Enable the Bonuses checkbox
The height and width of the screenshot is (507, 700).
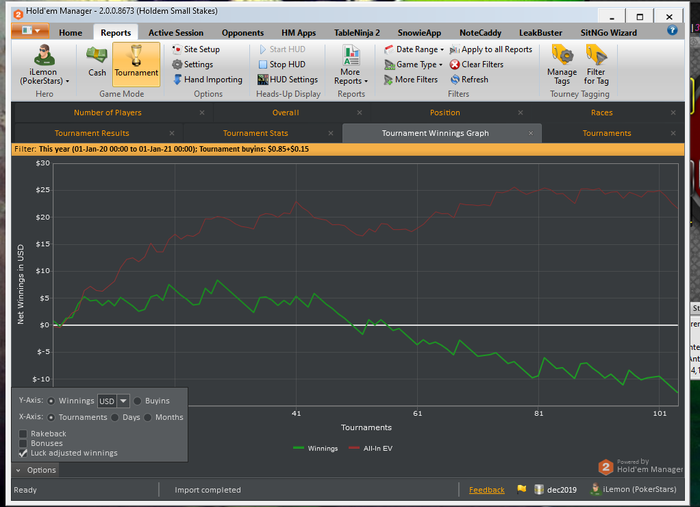coord(23,443)
